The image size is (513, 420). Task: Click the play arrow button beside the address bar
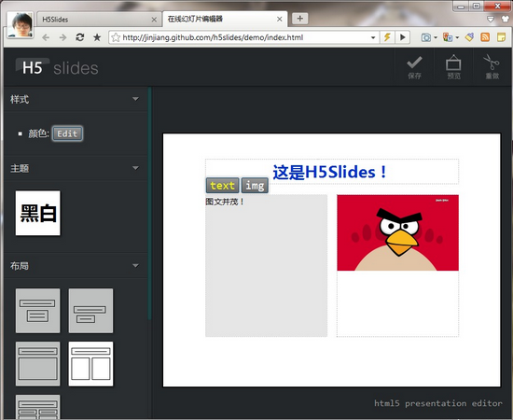pyautogui.click(x=403, y=37)
